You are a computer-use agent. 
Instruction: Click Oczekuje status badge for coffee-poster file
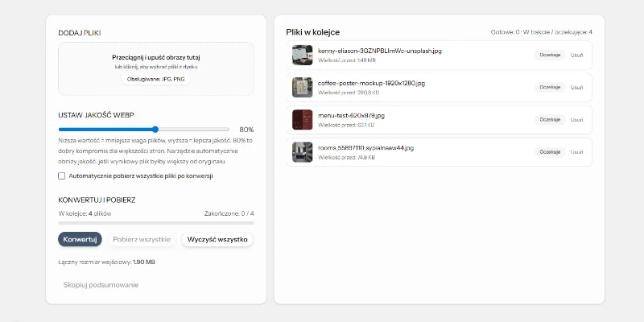[x=550, y=87]
